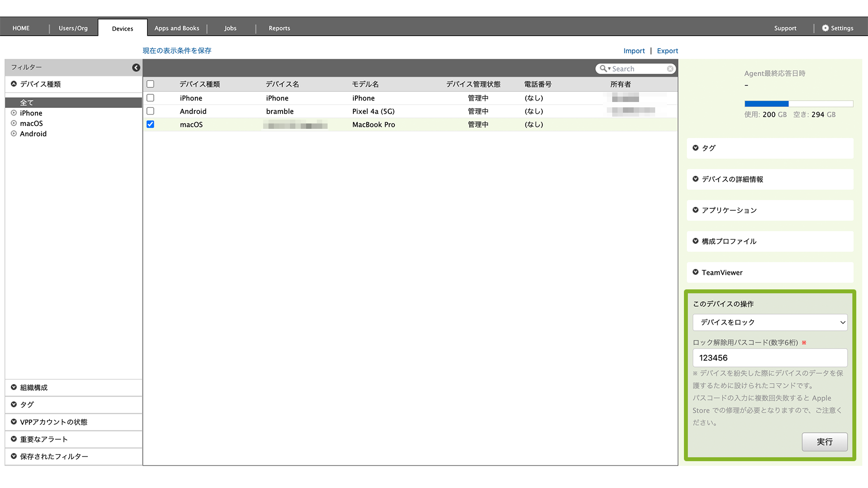Viewport: 868px width, 488px height.
Task: Open the Reports tab
Action: (279, 28)
